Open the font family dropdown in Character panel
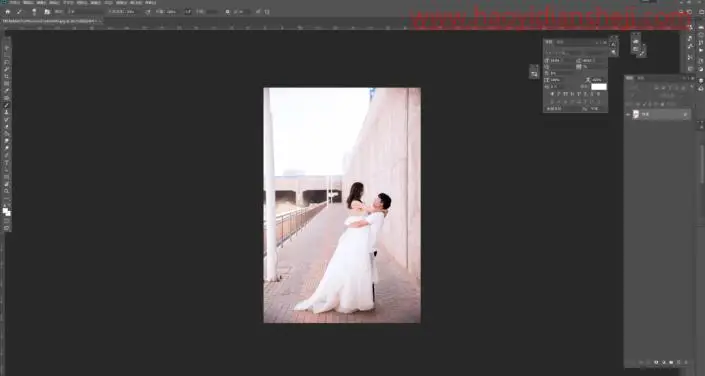Image resolution: width=705 pixels, height=376 pixels. [576, 48]
